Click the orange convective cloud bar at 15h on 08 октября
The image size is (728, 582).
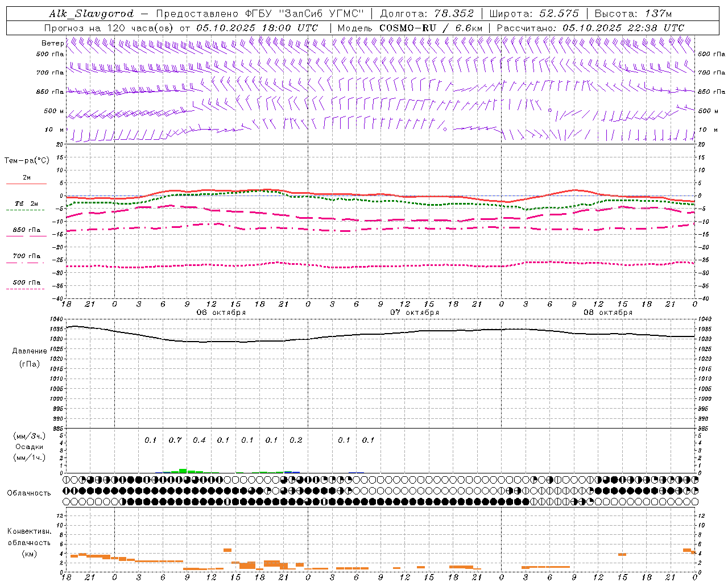point(622,554)
